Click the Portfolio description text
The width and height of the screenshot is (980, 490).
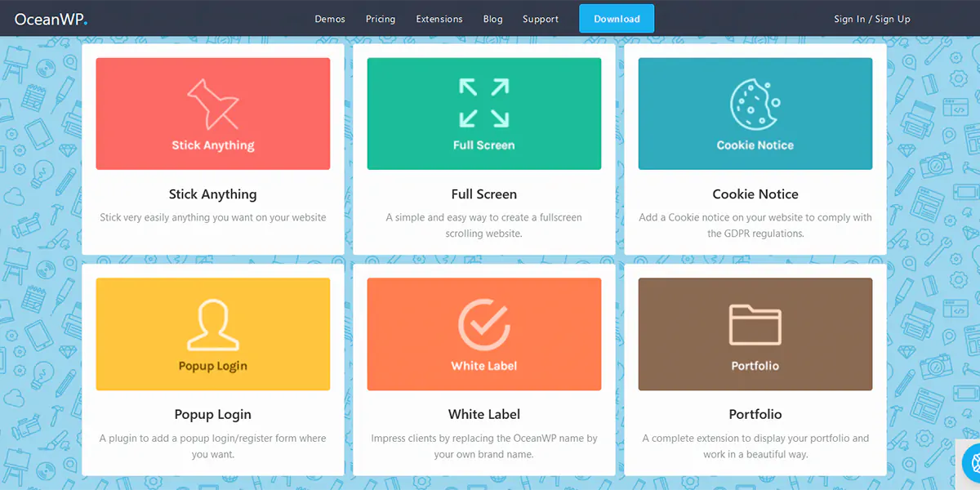[x=755, y=446]
